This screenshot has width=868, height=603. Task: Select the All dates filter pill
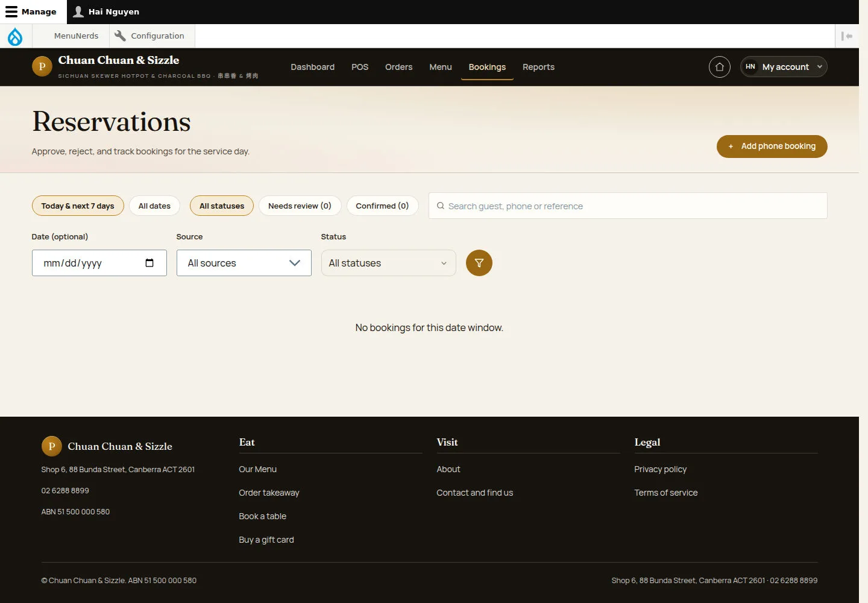154,206
